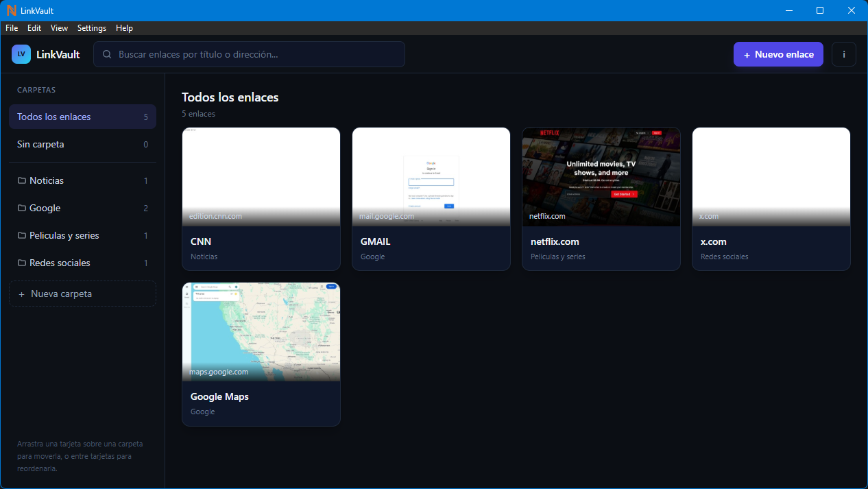
Task: Open the Settings menu
Action: pos(92,28)
